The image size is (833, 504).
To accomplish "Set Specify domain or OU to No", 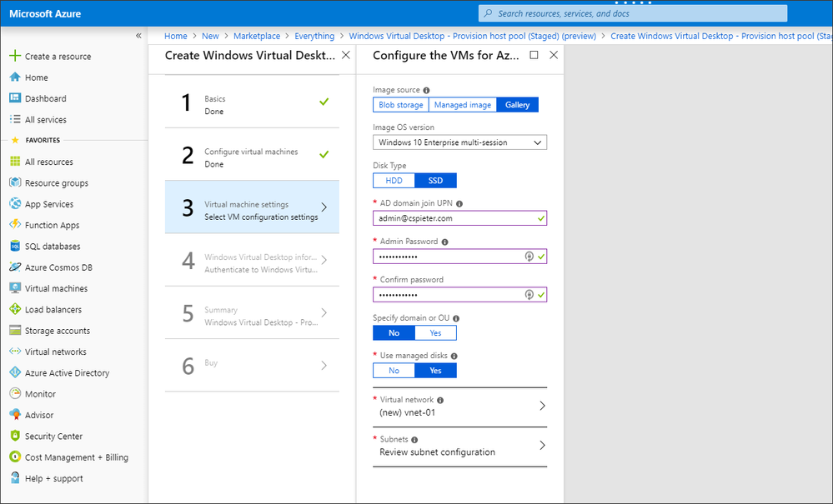I will 394,332.
